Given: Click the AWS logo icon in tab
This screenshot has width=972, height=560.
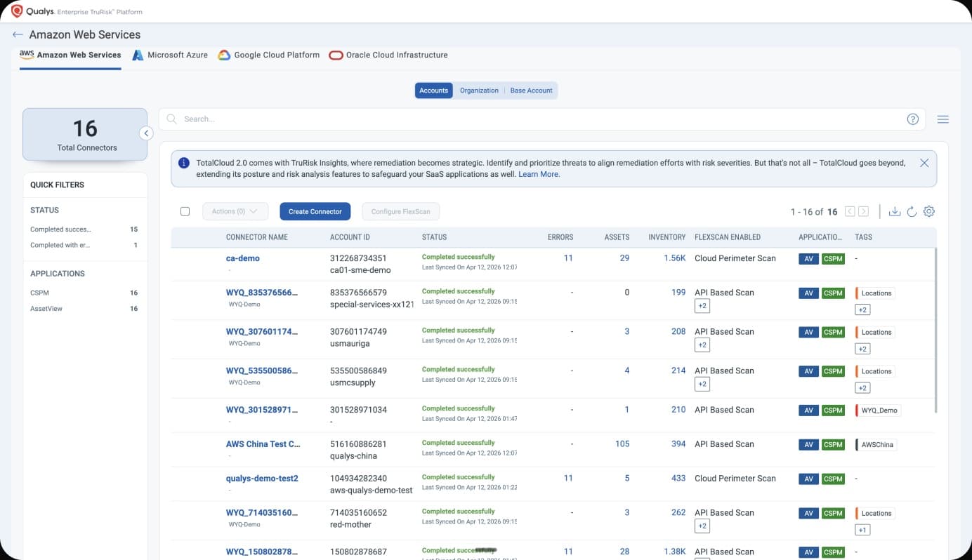Looking at the screenshot, I should (x=27, y=54).
